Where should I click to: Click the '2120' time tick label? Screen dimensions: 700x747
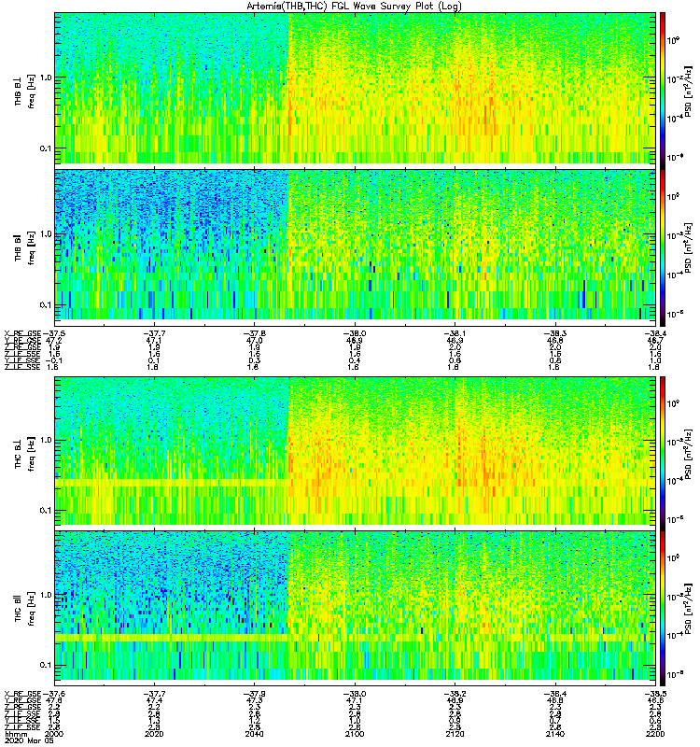point(455,734)
